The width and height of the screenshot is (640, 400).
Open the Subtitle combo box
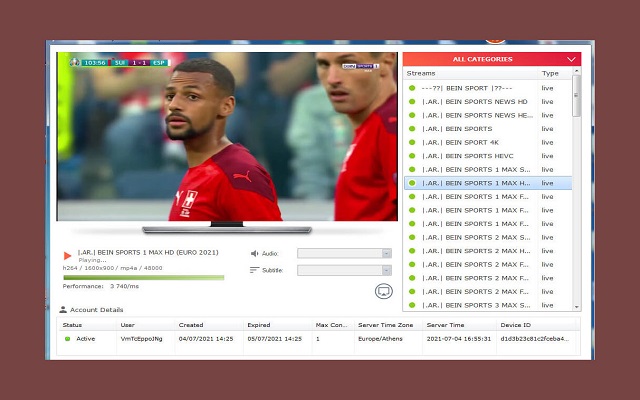344,270
